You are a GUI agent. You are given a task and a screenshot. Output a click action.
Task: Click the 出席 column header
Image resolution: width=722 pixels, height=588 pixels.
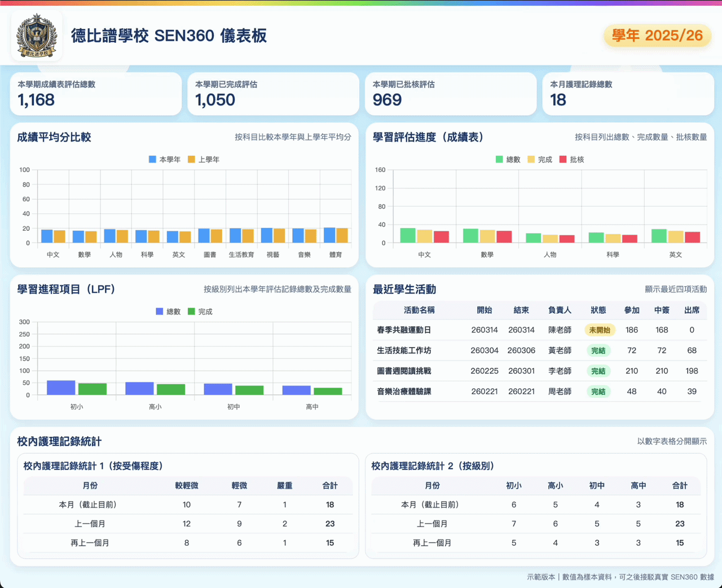click(692, 310)
